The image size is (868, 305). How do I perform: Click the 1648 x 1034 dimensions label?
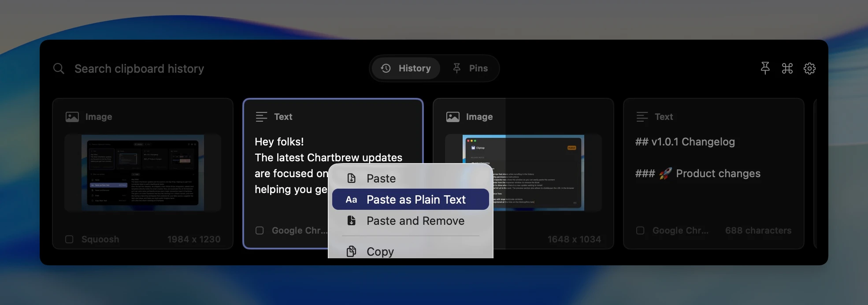574,239
